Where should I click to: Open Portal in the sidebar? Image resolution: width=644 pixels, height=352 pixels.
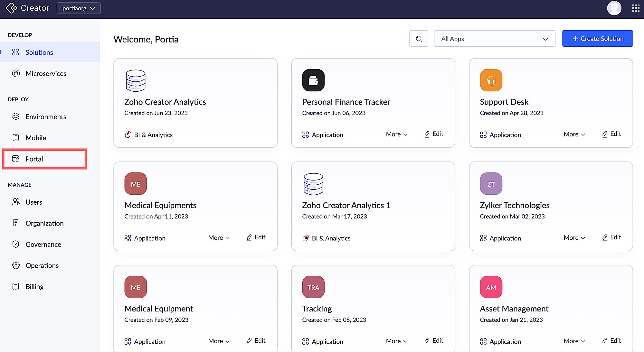pyautogui.click(x=34, y=159)
